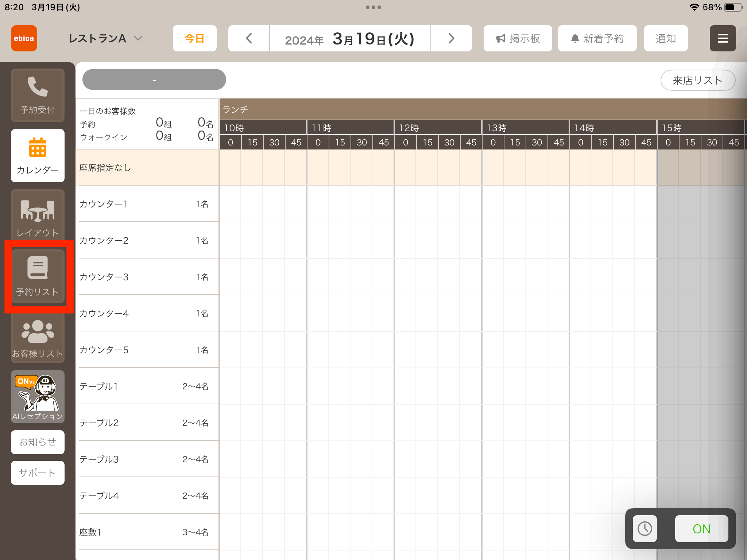Open the hamburger menu

tap(723, 38)
